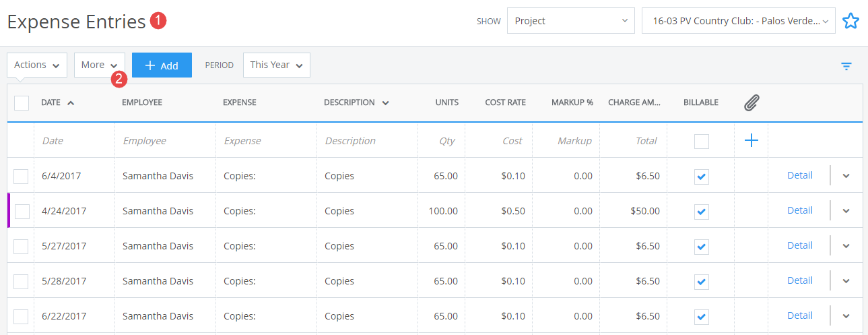Toggle the select-all checkbox in header

[22, 103]
